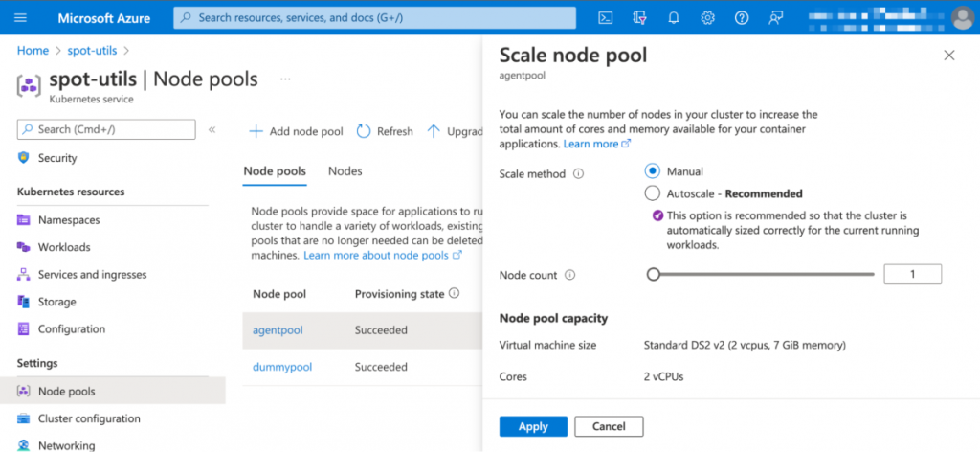Click the directories and subscriptions filter icon
980x452 pixels.
(639, 18)
